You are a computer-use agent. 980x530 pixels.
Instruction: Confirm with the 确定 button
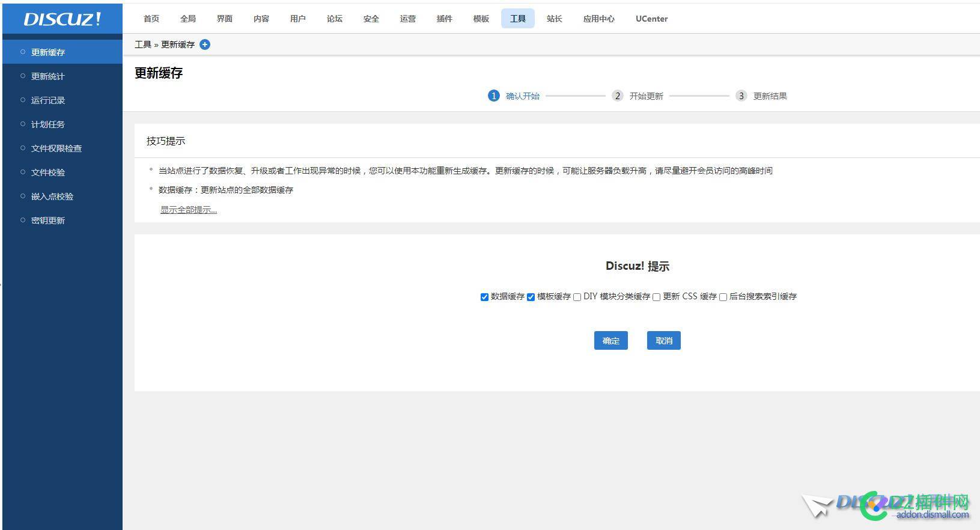[611, 341]
